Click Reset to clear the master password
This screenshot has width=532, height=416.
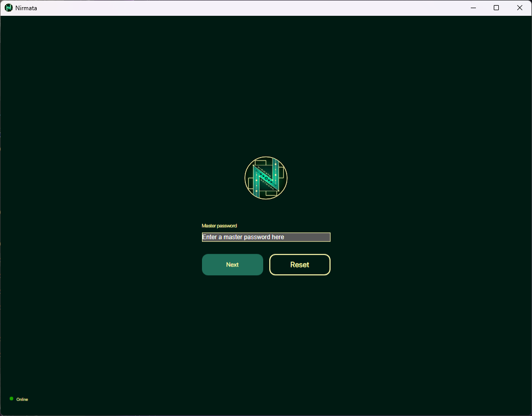tap(299, 265)
